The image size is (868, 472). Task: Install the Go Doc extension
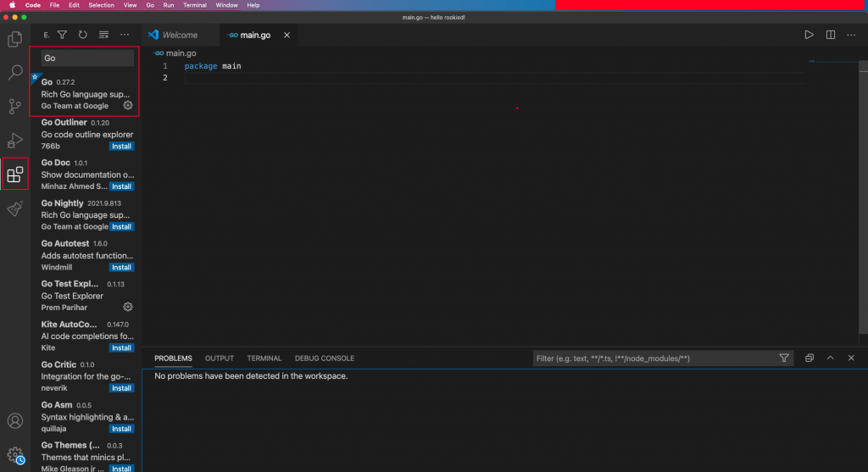[x=121, y=186]
